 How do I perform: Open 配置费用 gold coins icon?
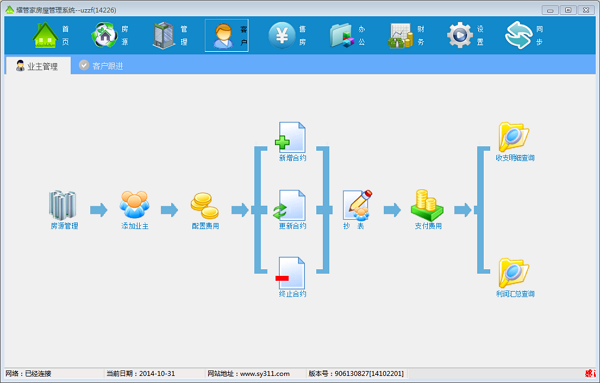205,205
